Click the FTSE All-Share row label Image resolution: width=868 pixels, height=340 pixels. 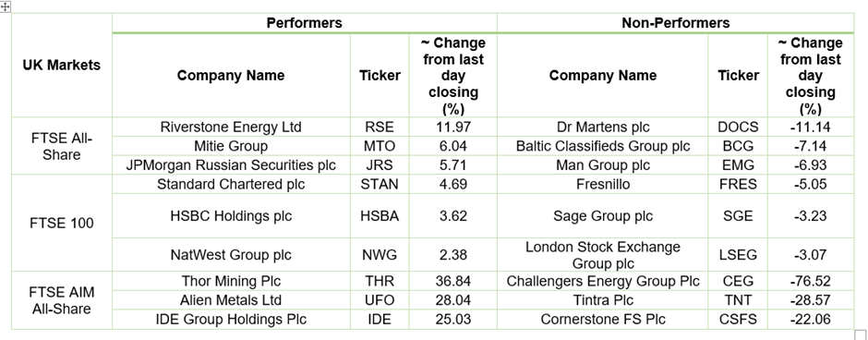click(x=62, y=146)
